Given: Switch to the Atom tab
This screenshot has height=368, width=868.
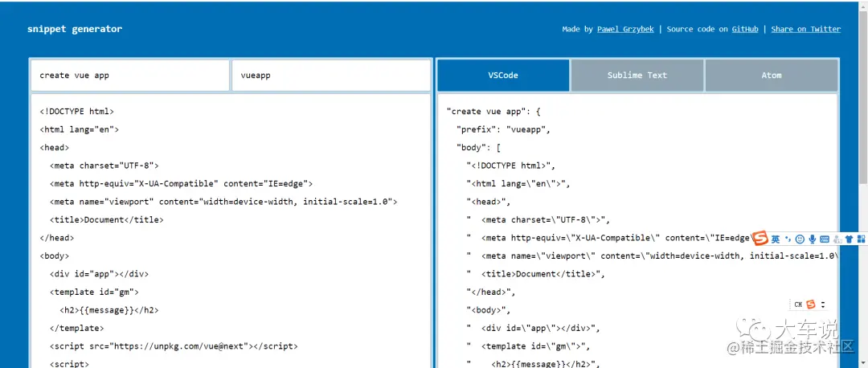Looking at the screenshot, I should pos(771,76).
